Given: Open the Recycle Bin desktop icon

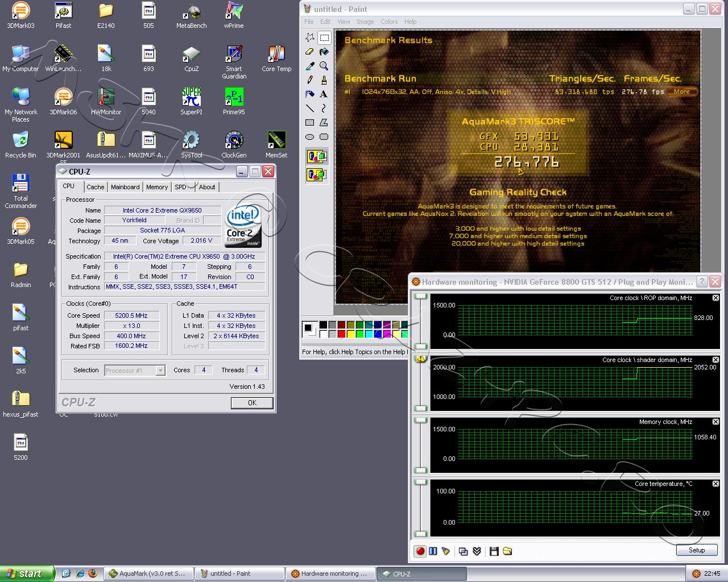Looking at the screenshot, I should point(20,144).
